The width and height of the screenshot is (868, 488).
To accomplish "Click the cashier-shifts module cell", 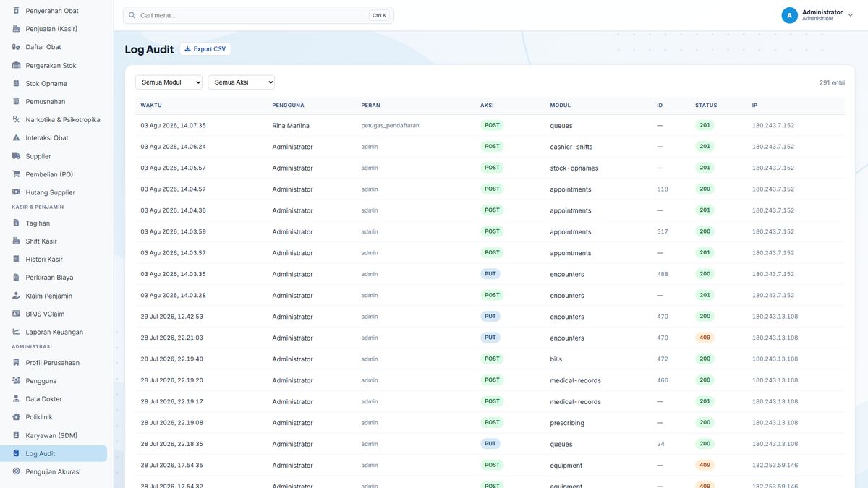I will (x=571, y=147).
